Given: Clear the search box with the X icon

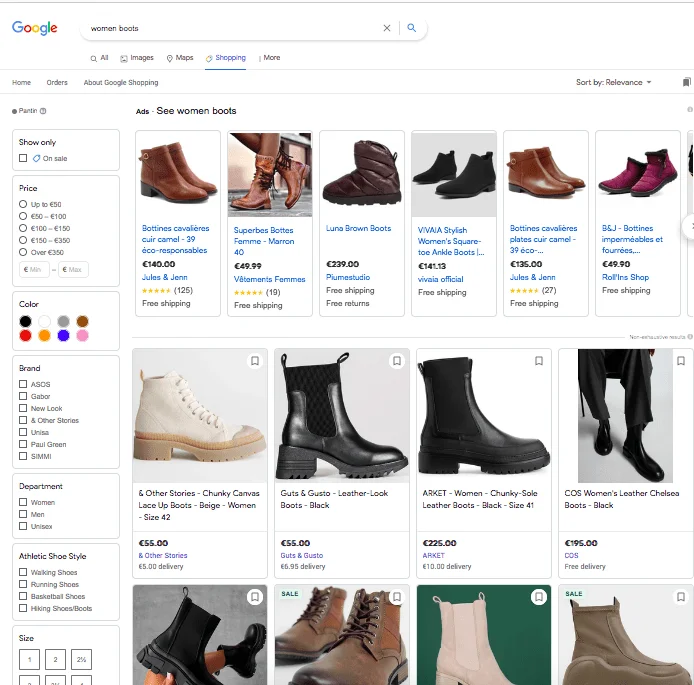Looking at the screenshot, I should pos(387,28).
